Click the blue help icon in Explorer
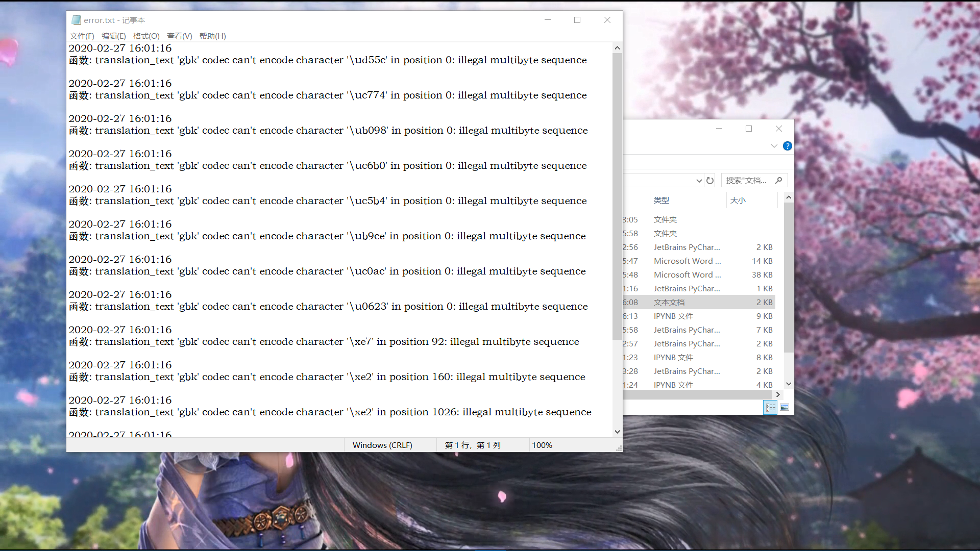The height and width of the screenshot is (551, 980). (787, 146)
